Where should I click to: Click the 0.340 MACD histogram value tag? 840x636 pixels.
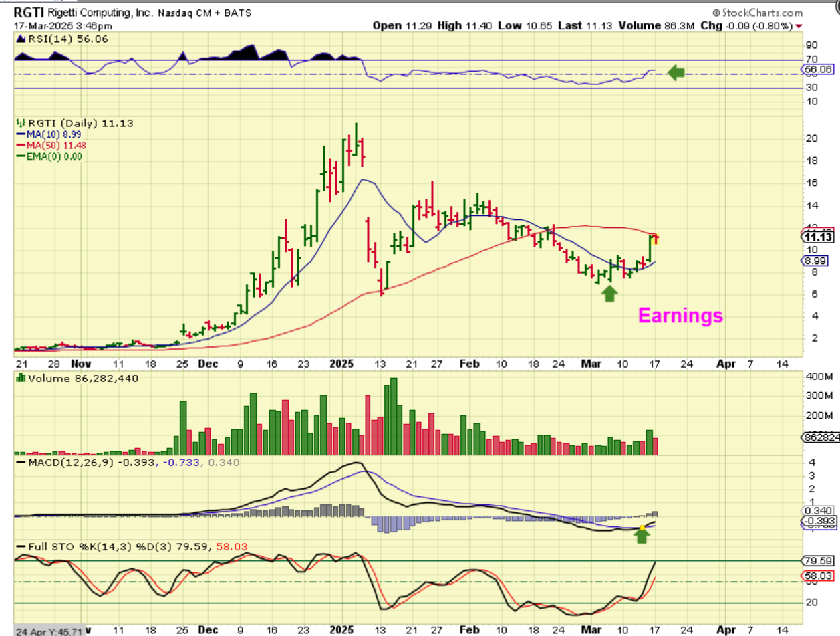pos(818,510)
